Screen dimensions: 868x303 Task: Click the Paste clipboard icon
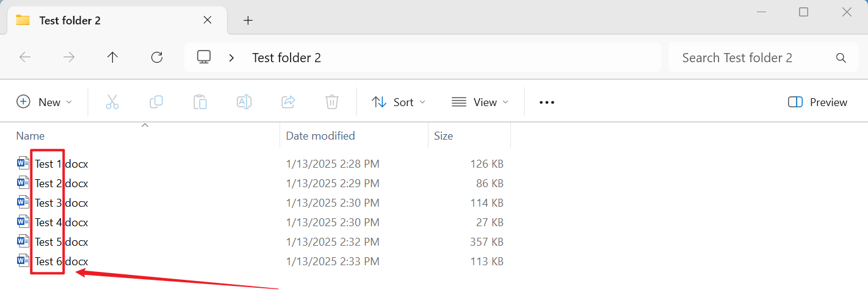pos(200,102)
